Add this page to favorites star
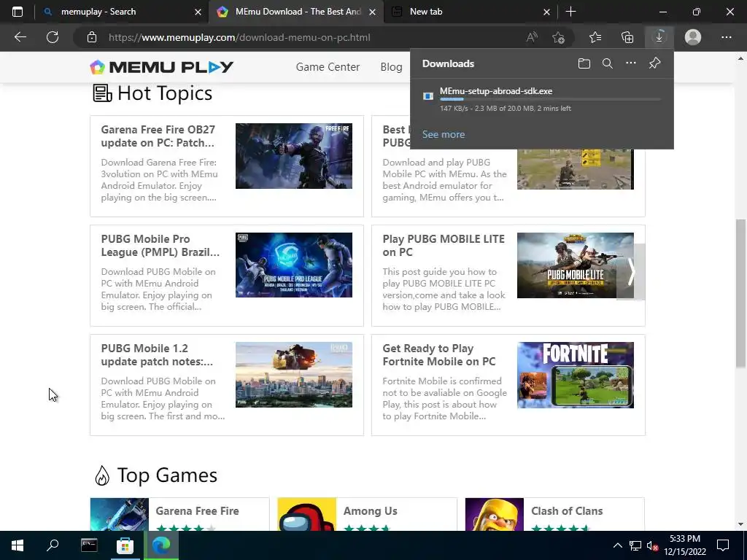The image size is (747, 560). pyautogui.click(x=558, y=38)
